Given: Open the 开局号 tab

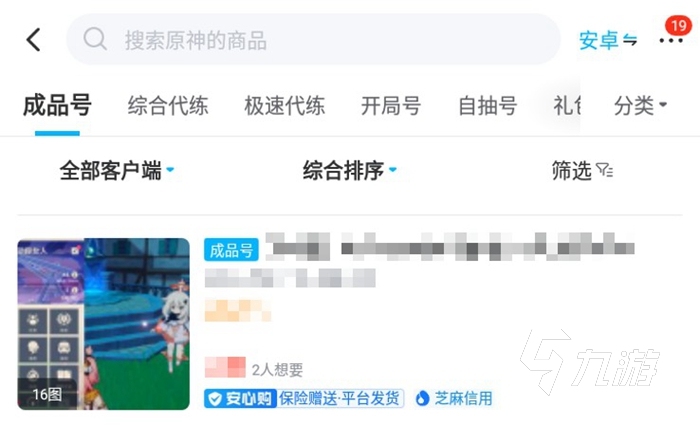Looking at the screenshot, I should tap(391, 106).
